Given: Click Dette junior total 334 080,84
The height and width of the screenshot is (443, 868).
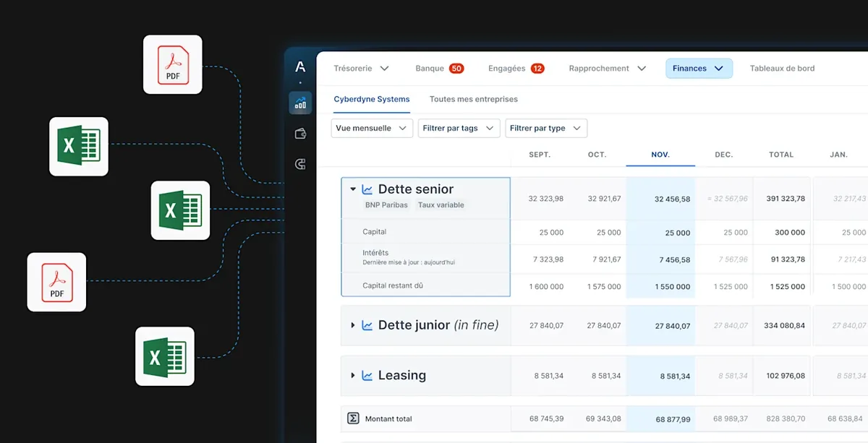Looking at the screenshot, I should pyautogui.click(x=784, y=326).
